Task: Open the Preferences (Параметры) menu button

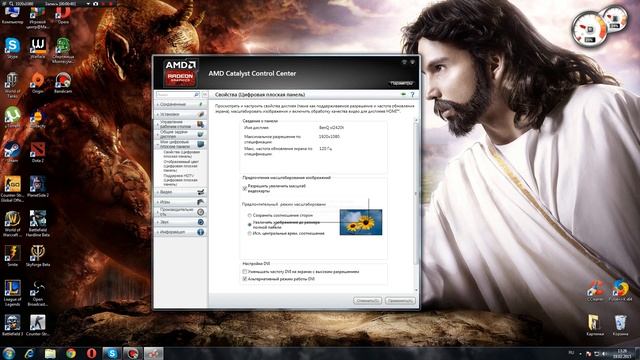Action: [402, 83]
